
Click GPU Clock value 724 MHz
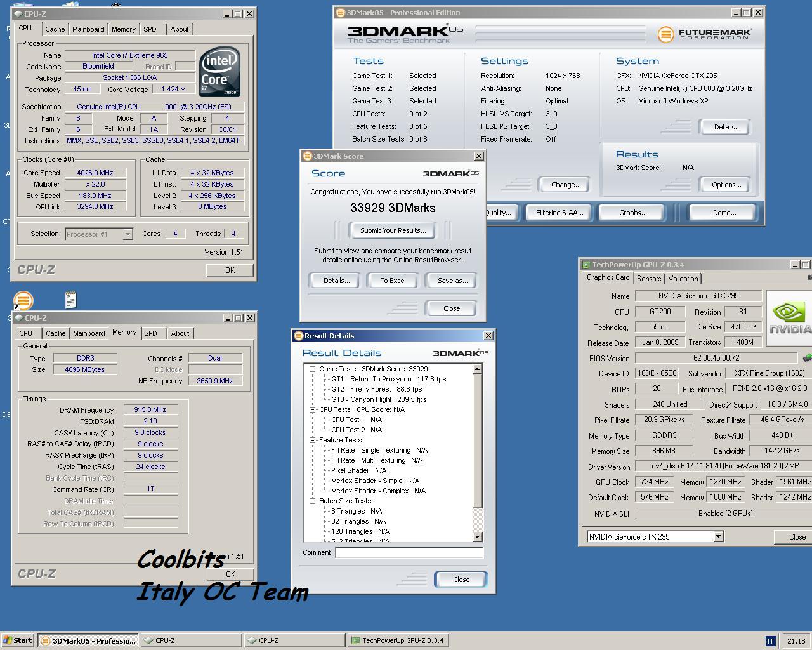tap(654, 482)
